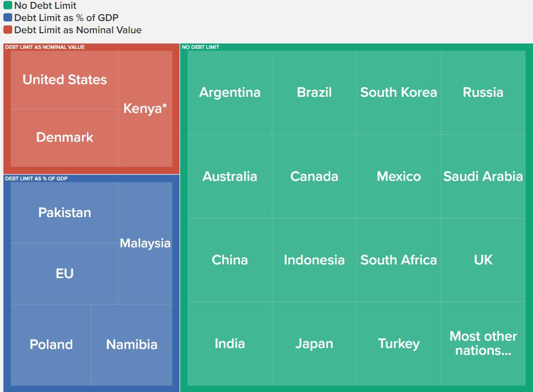Viewport: 533px width, 392px height.
Task: Click the Argentina tile
Action: (230, 92)
